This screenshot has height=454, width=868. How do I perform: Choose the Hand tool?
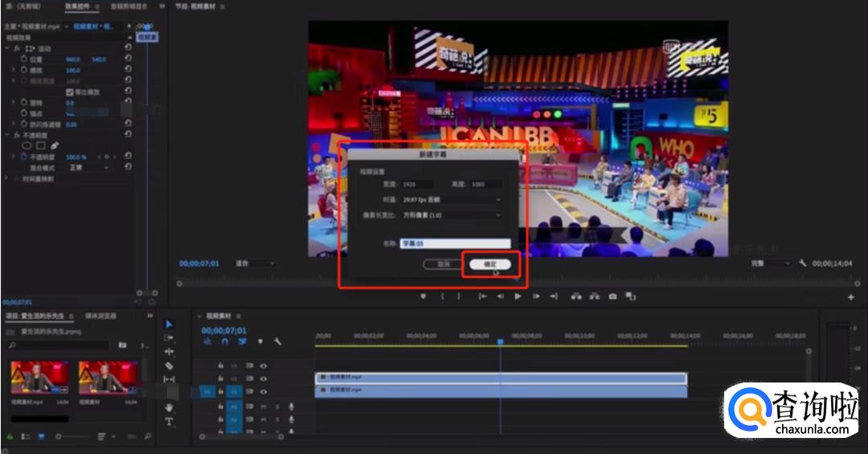point(169,407)
